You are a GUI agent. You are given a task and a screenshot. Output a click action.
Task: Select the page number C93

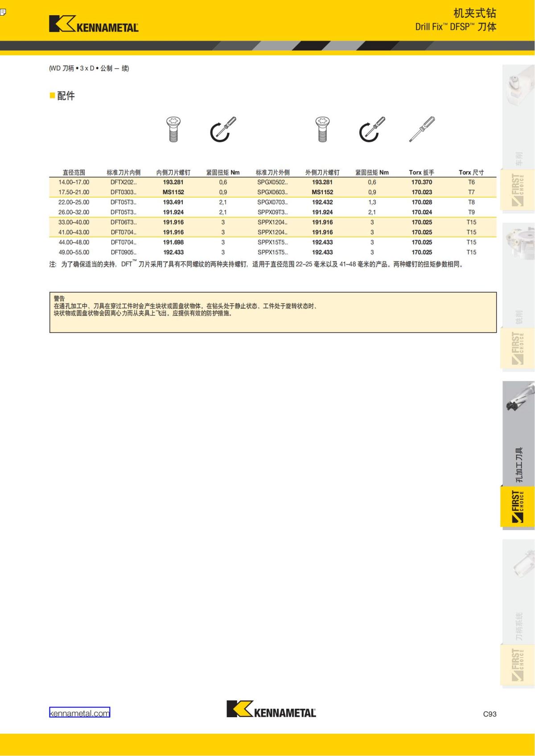click(x=490, y=714)
